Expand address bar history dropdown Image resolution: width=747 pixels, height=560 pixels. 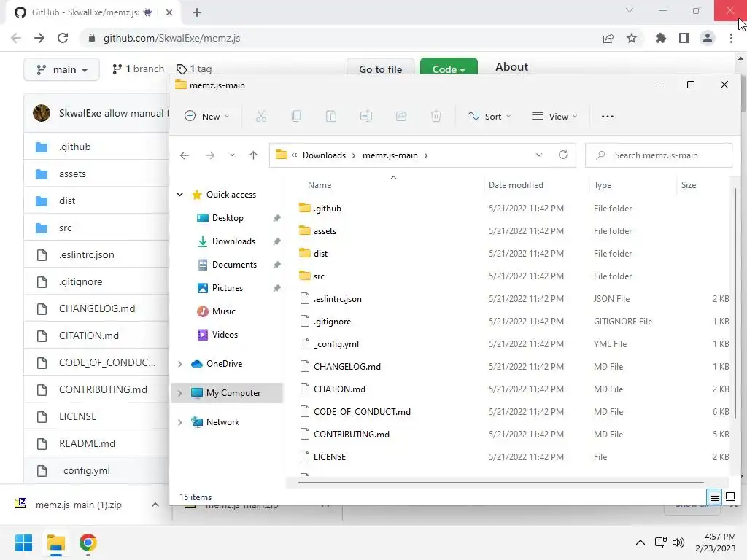(x=539, y=155)
